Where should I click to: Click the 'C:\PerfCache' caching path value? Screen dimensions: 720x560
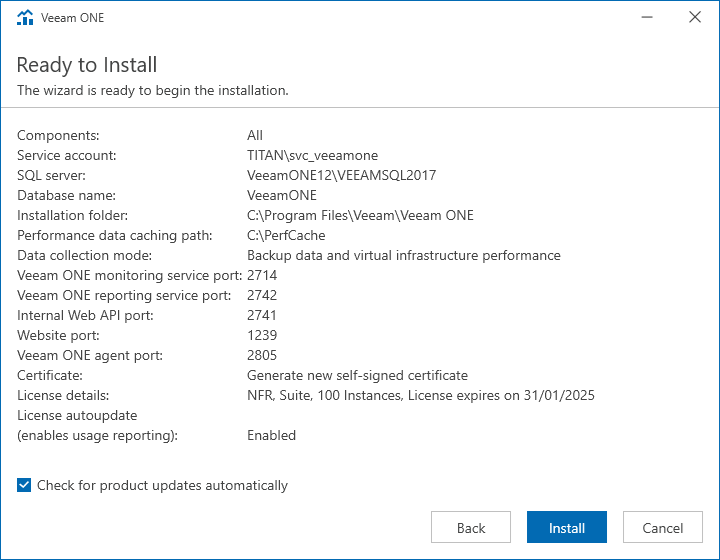[x=286, y=235]
